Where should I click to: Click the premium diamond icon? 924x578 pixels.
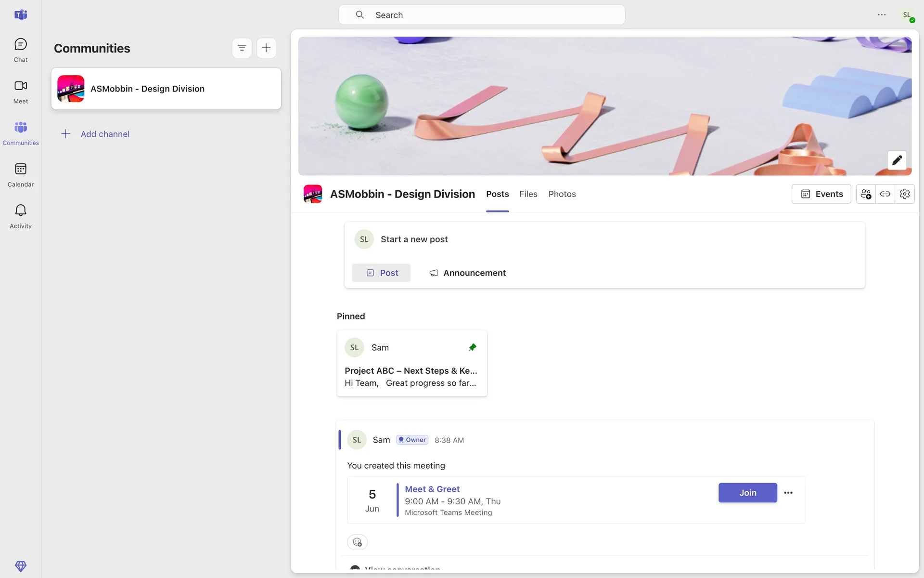pyautogui.click(x=20, y=566)
